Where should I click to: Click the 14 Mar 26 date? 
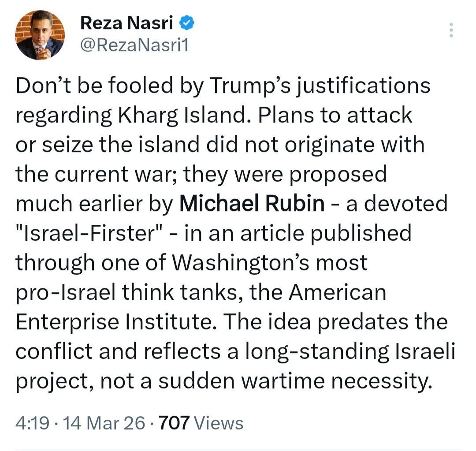104,423
